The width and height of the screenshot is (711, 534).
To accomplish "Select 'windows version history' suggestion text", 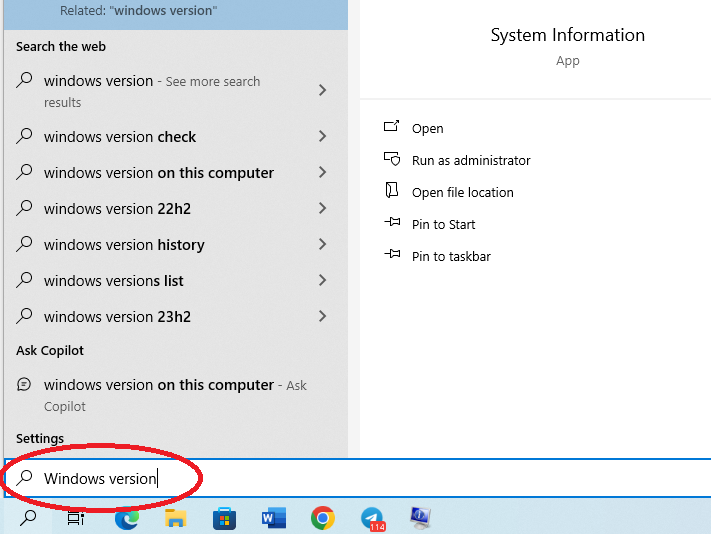I will (x=124, y=245).
